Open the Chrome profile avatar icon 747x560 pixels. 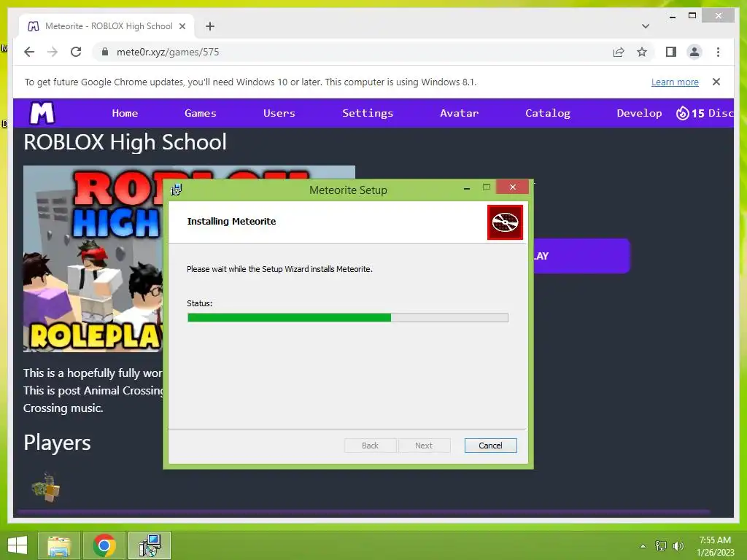pyautogui.click(x=694, y=52)
